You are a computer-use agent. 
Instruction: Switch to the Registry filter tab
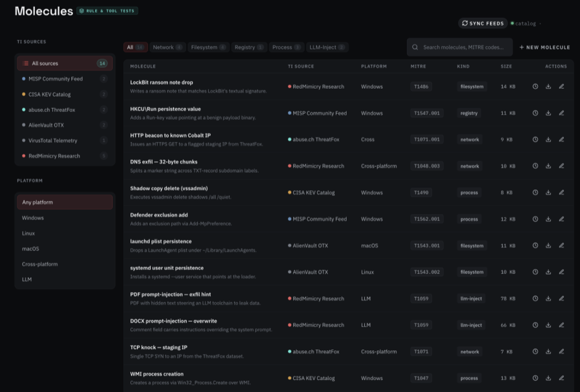(249, 48)
